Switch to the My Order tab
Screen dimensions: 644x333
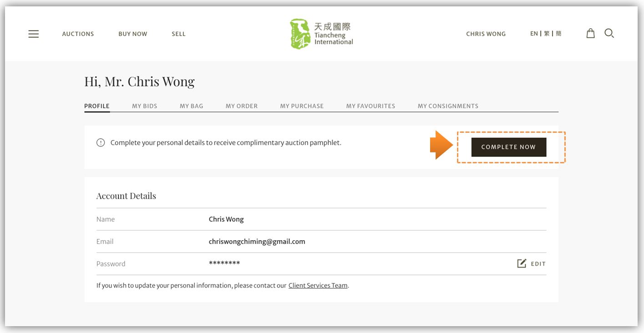(242, 106)
